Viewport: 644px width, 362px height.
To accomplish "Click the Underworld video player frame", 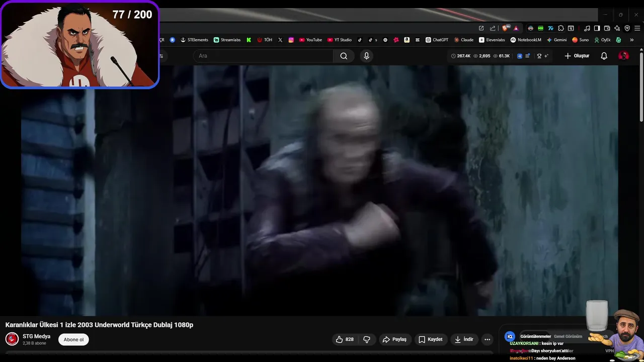I will click(319, 191).
